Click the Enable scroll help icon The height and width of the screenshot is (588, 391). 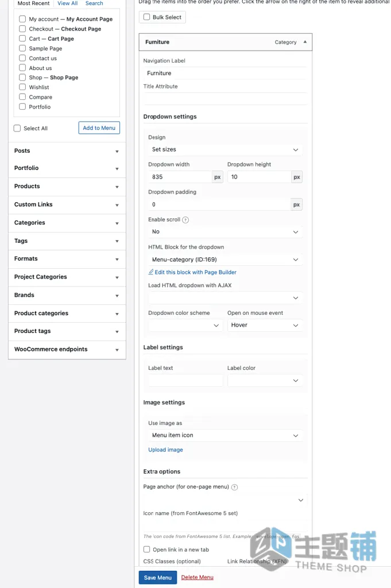pyautogui.click(x=185, y=220)
